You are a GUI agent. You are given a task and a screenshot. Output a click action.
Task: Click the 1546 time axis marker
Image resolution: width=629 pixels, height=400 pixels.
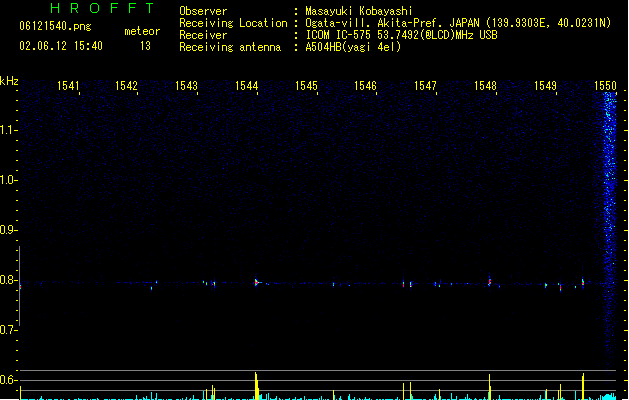(365, 86)
